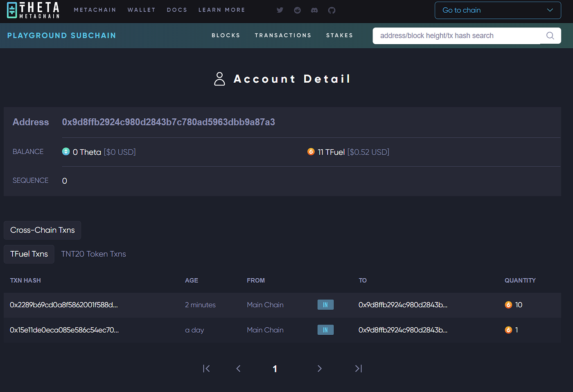Viewport: 573px width, 392px height.
Task: Navigate to the Transactions page
Action: click(x=283, y=36)
